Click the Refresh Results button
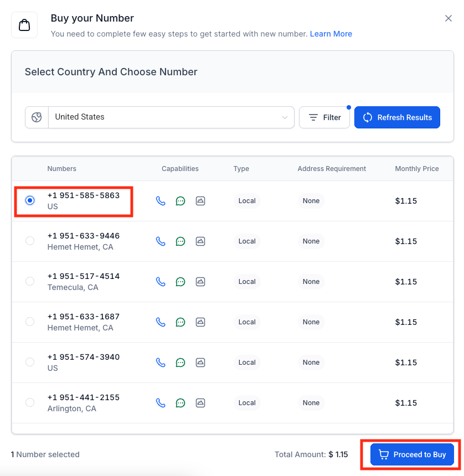The height and width of the screenshot is (476, 464). (x=397, y=117)
